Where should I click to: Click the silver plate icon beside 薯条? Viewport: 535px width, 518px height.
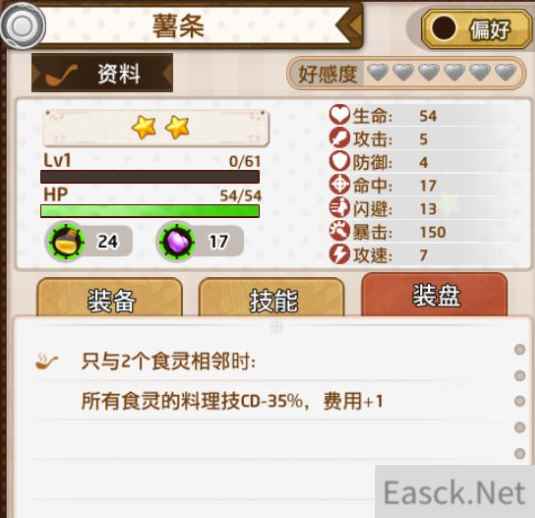click(23, 26)
